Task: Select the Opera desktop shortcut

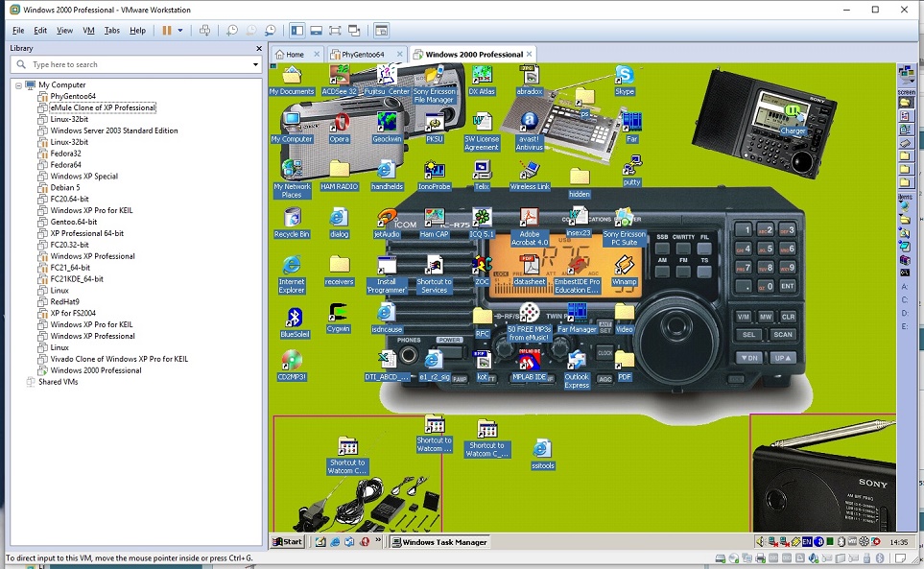Action: point(339,129)
